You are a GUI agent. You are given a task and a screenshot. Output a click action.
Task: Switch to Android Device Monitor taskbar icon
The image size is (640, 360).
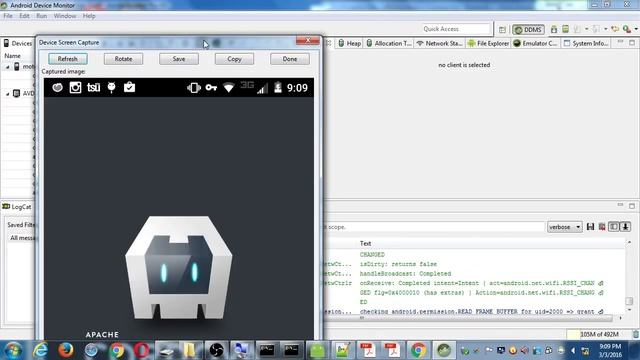444,350
